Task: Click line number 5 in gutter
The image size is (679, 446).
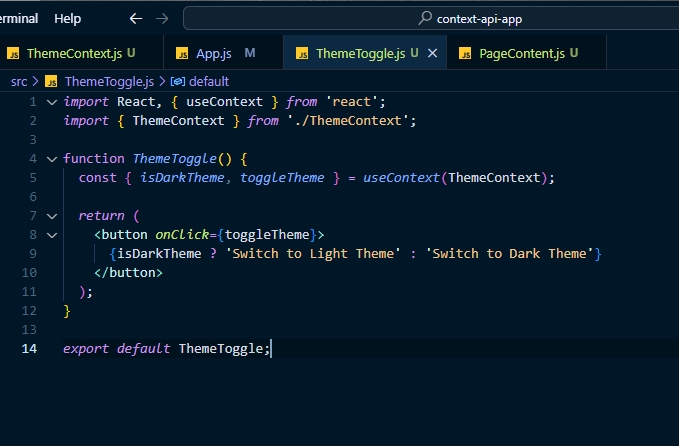Action: click(33, 178)
